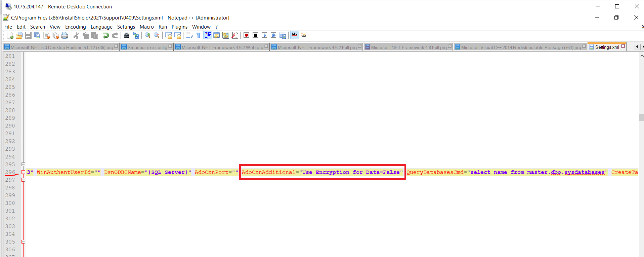Switch to the Smartour.exe.config tab

pos(147,47)
